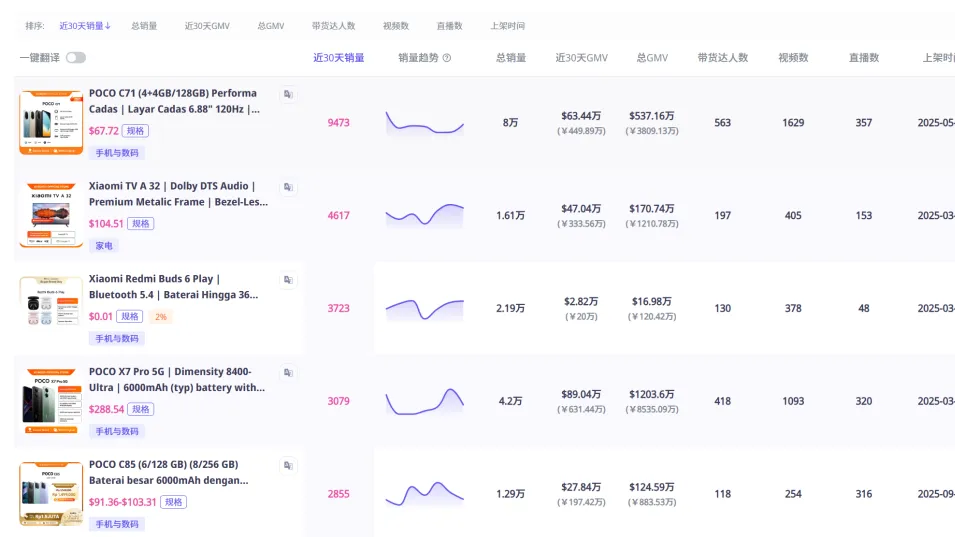Image resolution: width=955 pixels, height=537 pixels.
Task: Click translate icon beside Redmi Buds 6 Play
Action: click(288, 280)
